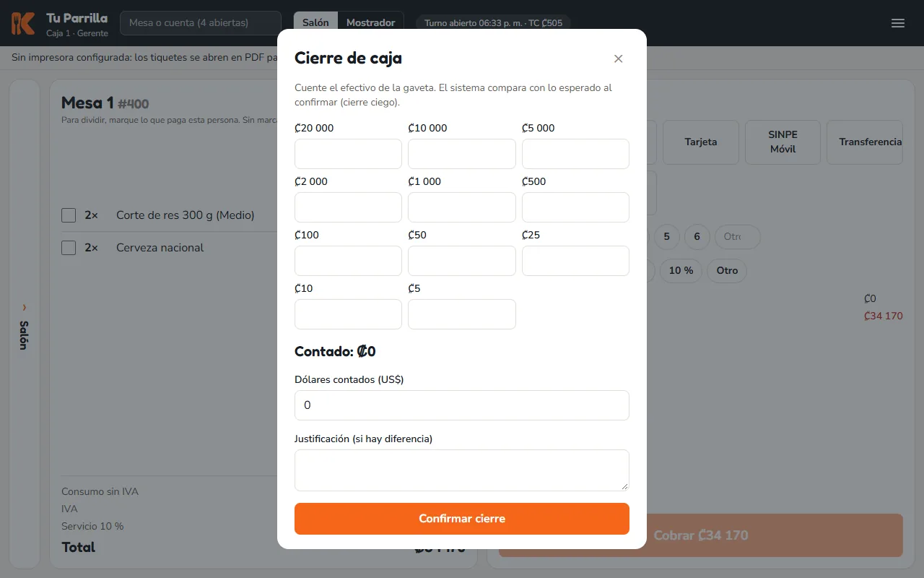Check the Cerveza nacional item checkbox
This screenshot has height=578, width=924.
[x=69, y=248]
